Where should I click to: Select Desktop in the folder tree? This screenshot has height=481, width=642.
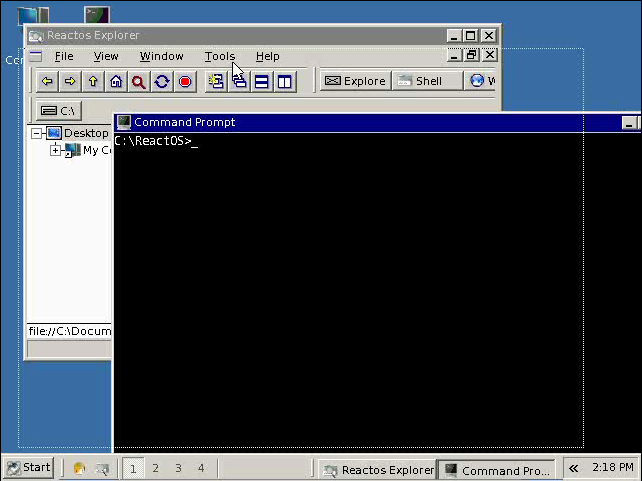[x=86, y=133]
